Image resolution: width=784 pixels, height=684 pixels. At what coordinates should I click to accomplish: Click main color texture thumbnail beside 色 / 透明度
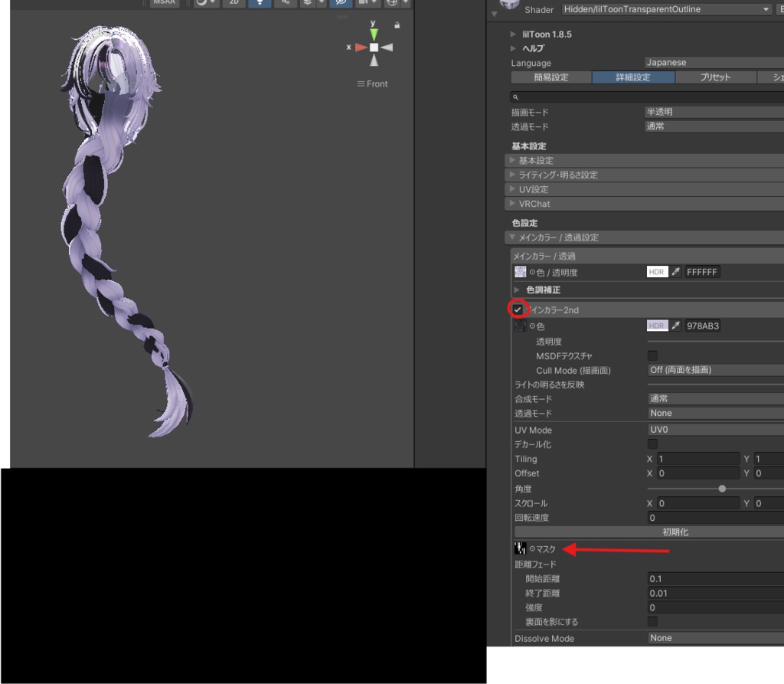click(520, 272)
